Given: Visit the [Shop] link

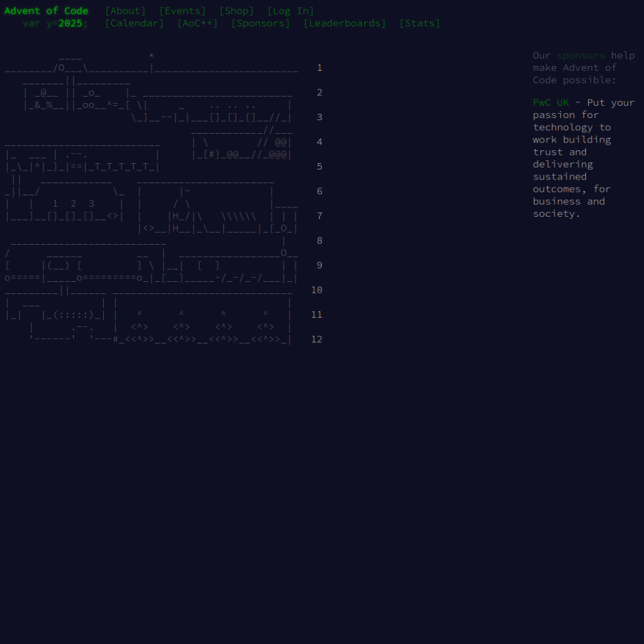Looking at the screenshot, I should pos(237,11).
